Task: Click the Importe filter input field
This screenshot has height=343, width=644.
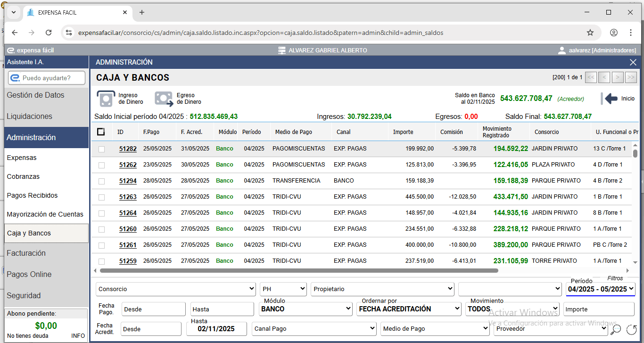Action: [599, 310]
